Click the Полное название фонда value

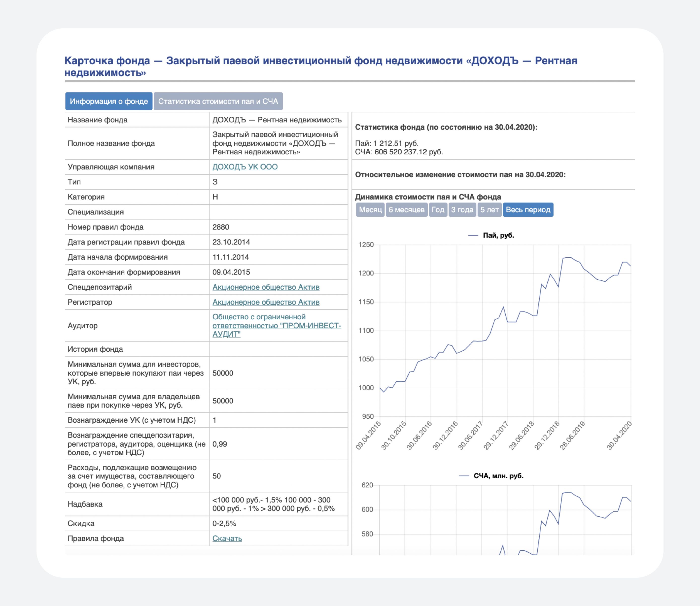pyautogui.click(x=275, y=143)
